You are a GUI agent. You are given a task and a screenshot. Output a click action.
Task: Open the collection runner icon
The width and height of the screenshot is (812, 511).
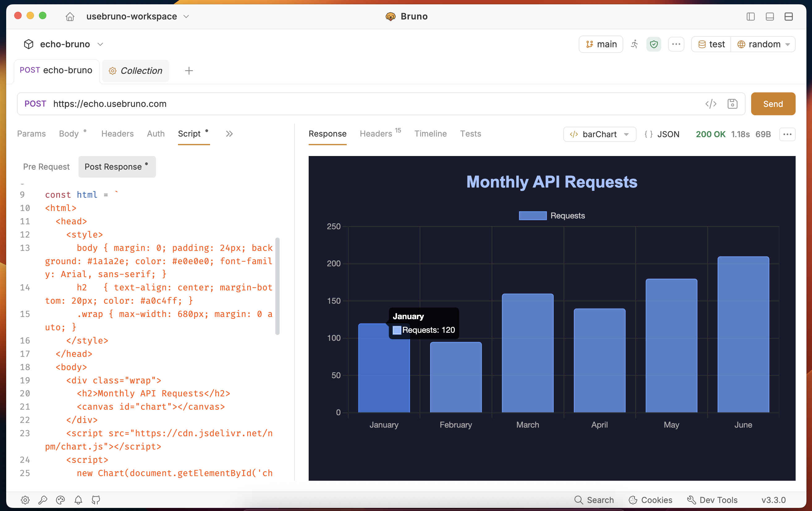click(634, 44)
